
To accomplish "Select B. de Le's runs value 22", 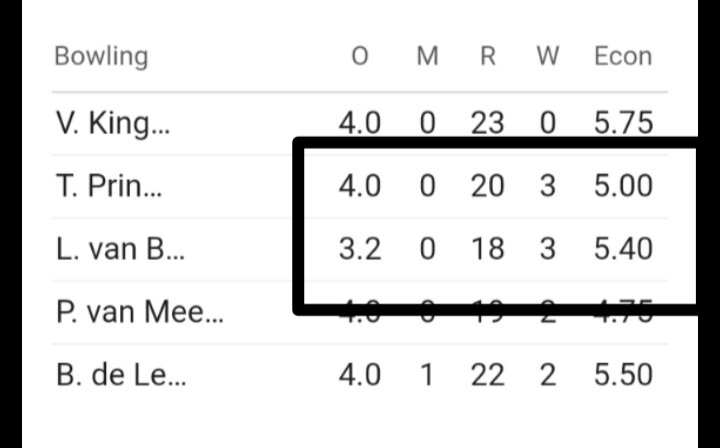I will click(x=487, y=376).
